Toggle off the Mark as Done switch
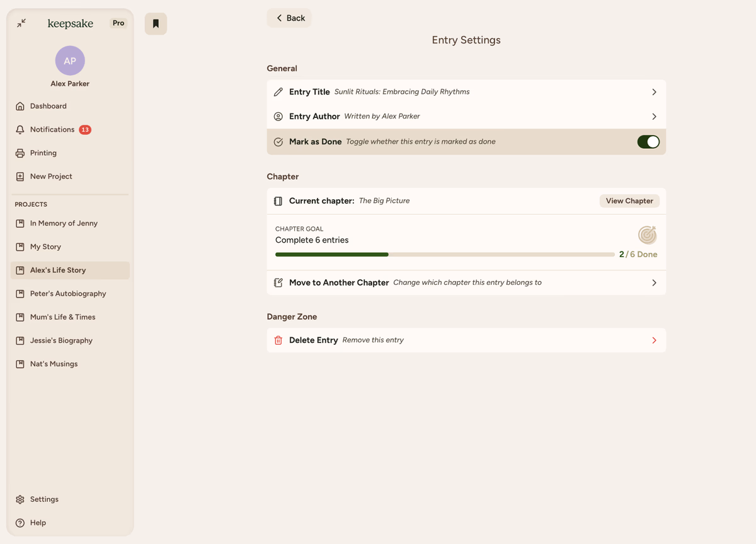 click(648, 142)
